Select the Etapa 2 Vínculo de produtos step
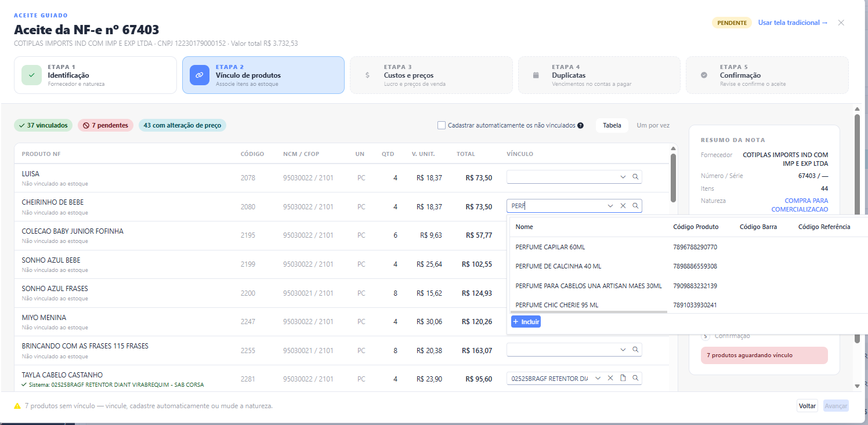The height and width of the screenshot is (425, 868). pyautogui.click(x=263, y=75)
